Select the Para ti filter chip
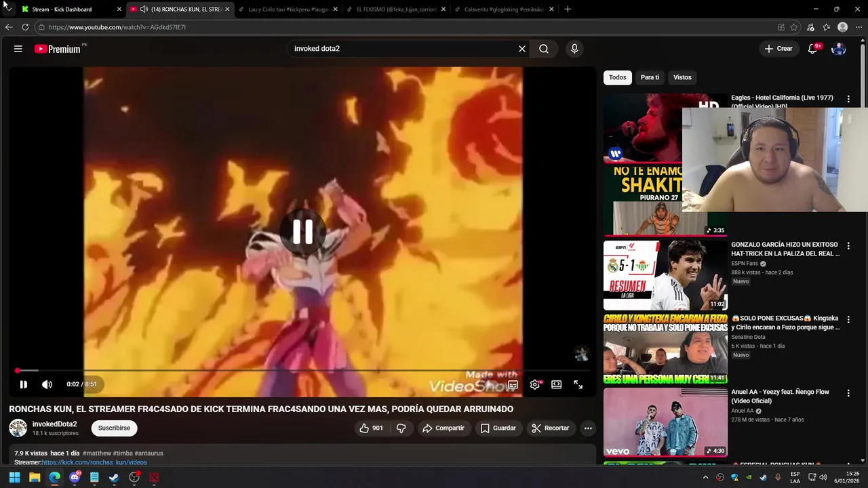The image size is (868, 488). 650,77
